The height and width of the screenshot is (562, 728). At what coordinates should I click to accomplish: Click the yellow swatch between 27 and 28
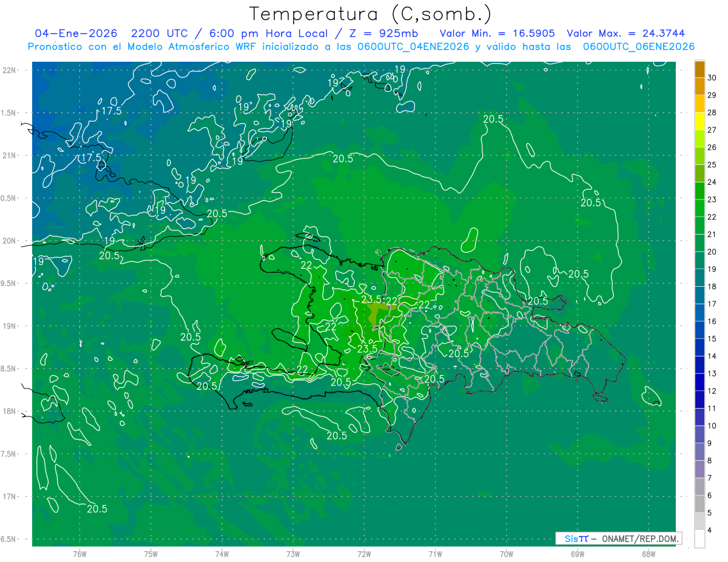[x=699, y=121]
